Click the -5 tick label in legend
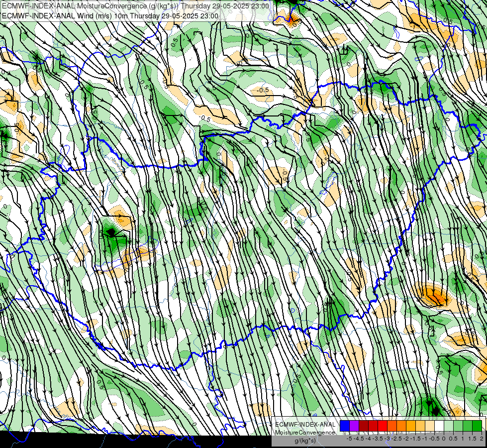Image resolution: width=487 pixels, height=448 pixels. tap(349, 439)
